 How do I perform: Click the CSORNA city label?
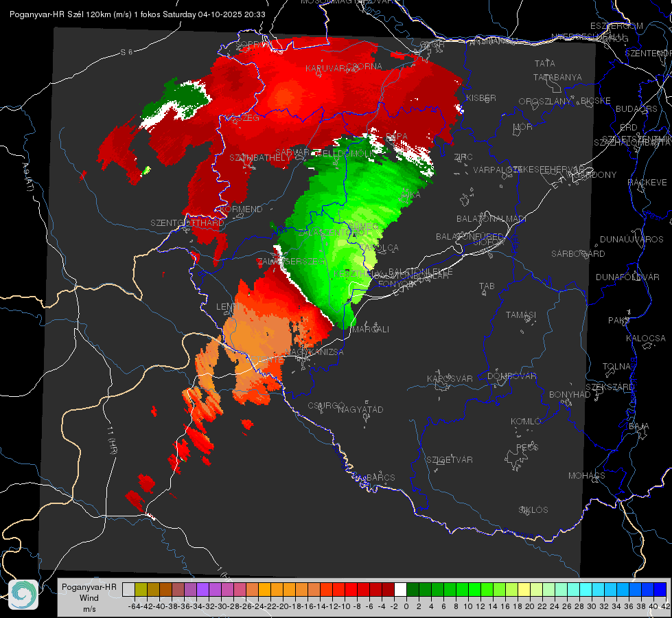coord(364,66)
